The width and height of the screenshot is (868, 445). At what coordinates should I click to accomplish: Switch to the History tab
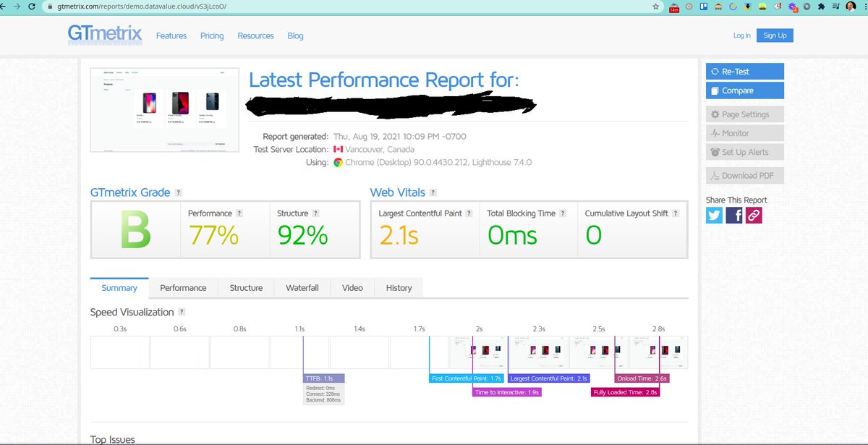coord(399,288)
